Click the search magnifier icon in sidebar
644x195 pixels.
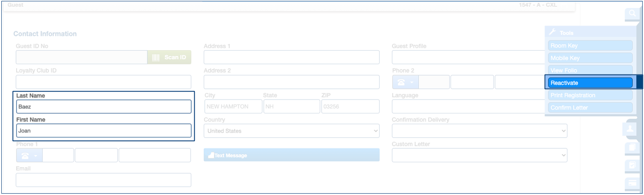click(632, 13)
